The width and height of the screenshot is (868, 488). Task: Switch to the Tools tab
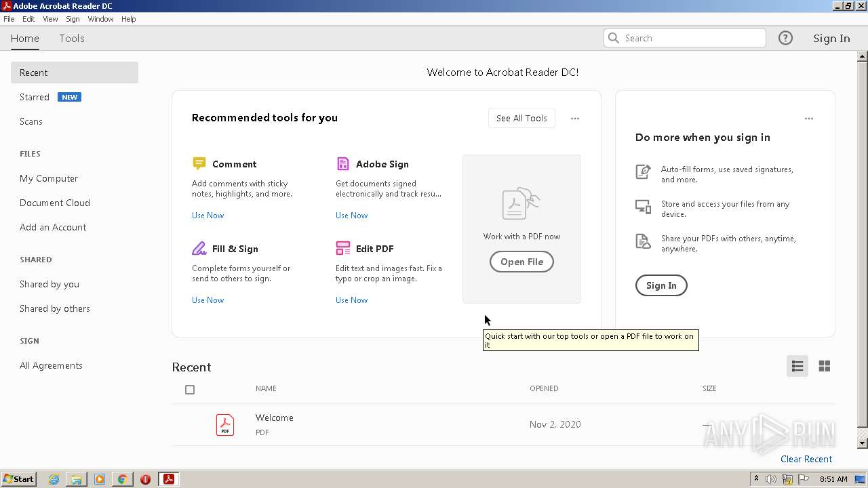pyautogui.click(x=72, y=38)
